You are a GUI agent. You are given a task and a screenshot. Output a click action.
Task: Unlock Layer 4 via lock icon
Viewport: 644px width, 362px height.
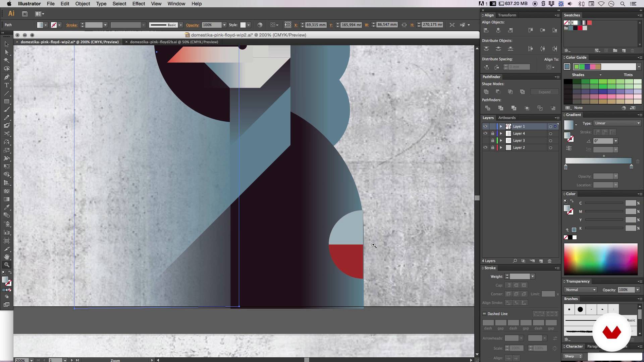coord(492,133)
